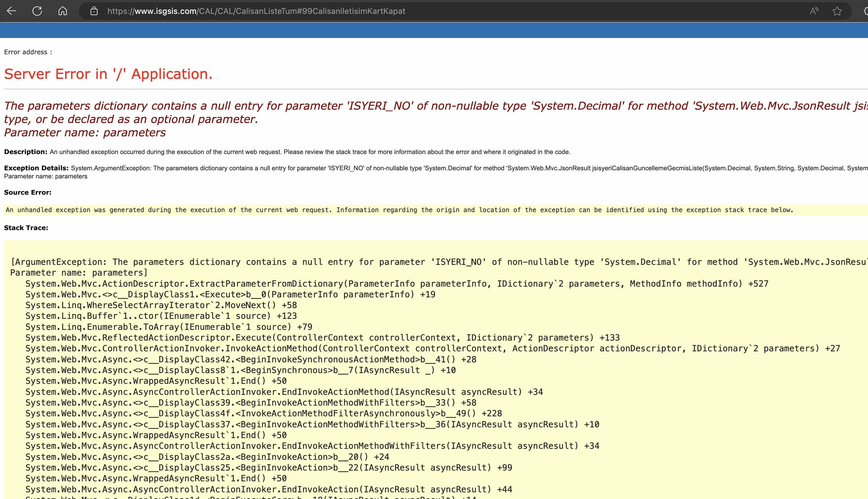Go back to the previous page
This screenshot has height=499, width=868.
coord(12,11)
